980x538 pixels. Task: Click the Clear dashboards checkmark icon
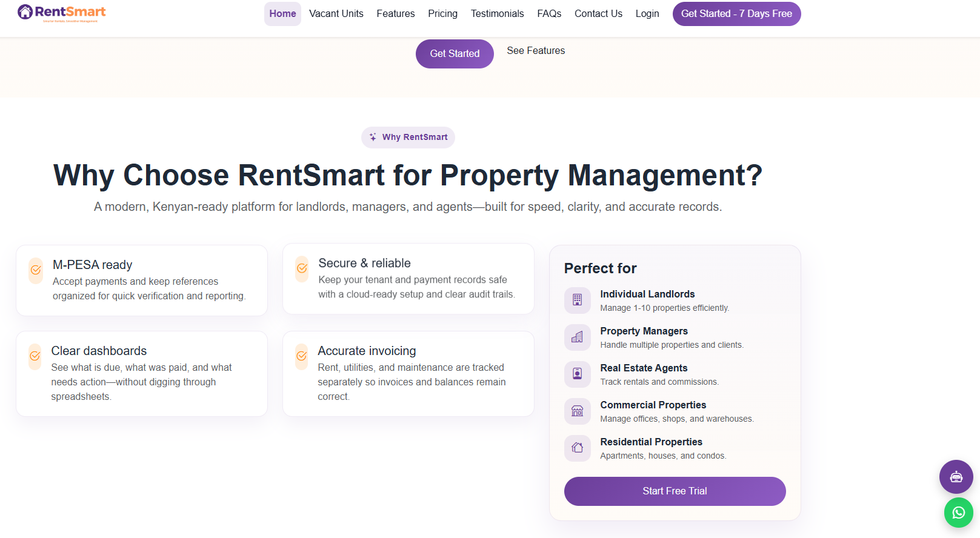[x=35, y=356]
